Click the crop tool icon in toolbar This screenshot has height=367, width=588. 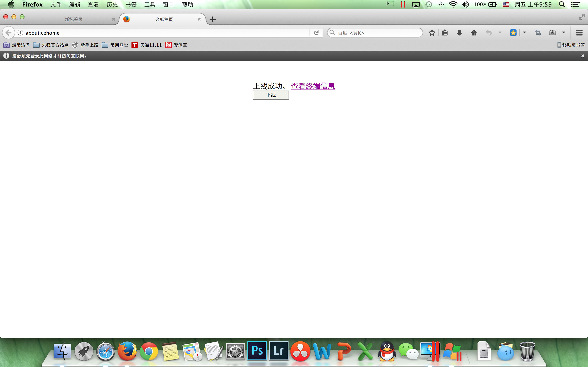[537, 33]
